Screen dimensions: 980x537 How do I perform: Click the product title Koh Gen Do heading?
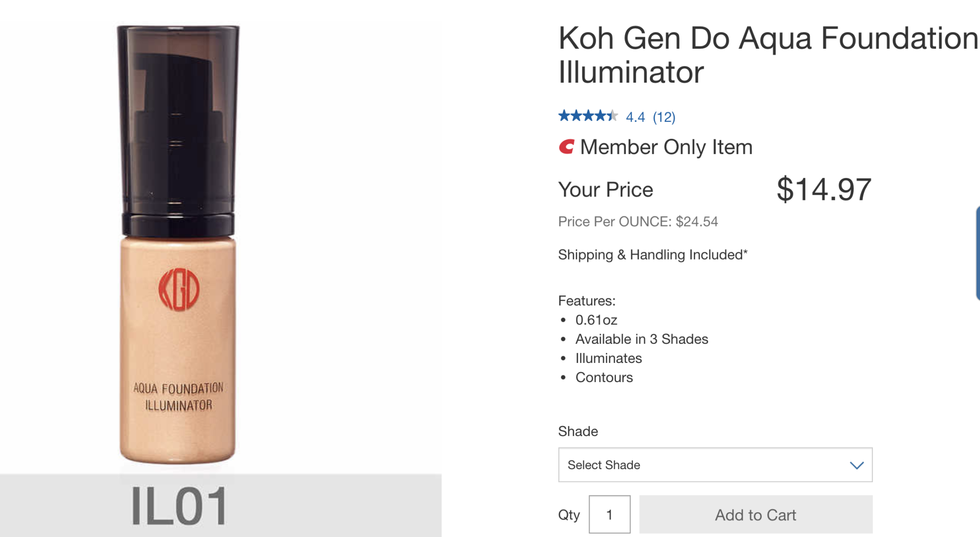click(x=768, y=55)
